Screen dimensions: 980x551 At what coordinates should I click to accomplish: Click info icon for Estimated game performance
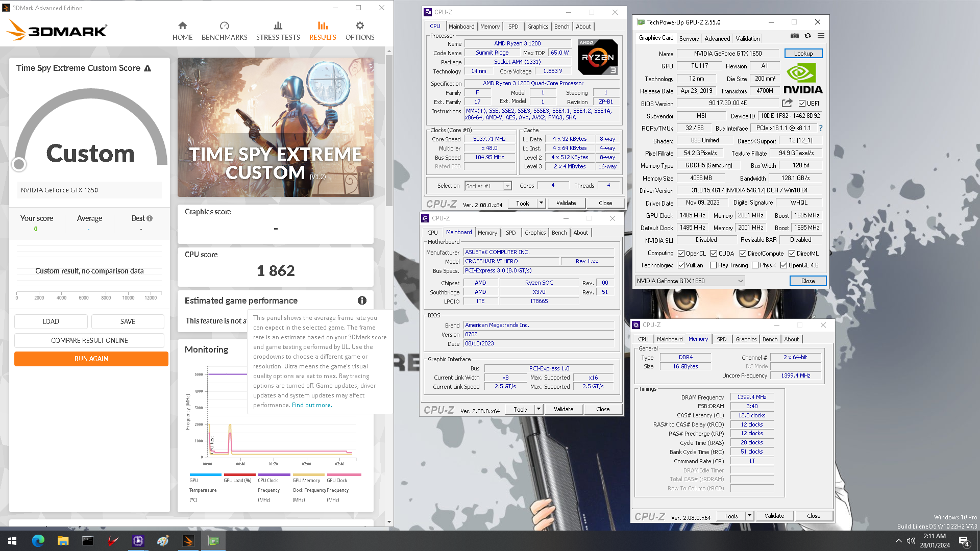[x=362, y=300]
